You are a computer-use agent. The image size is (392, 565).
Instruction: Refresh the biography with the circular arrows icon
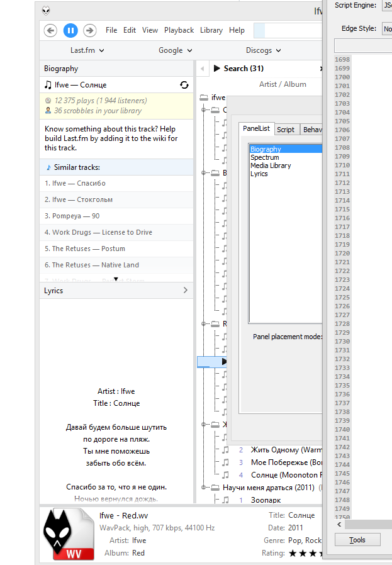pyautogui.click(x=184, y=85)
